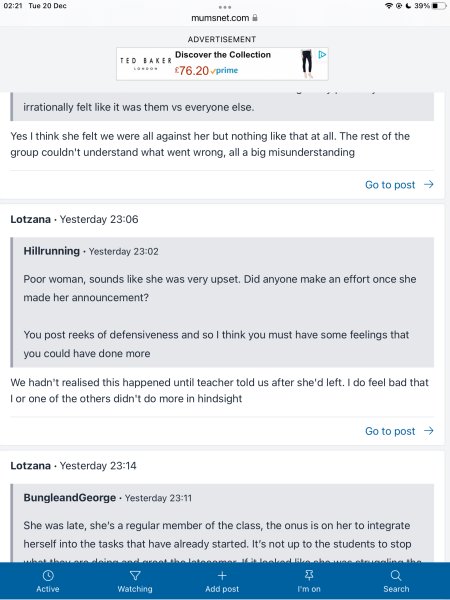Tap the Active tab label
The height and width of the screenshot is (600, 450).
click(48, 589)
